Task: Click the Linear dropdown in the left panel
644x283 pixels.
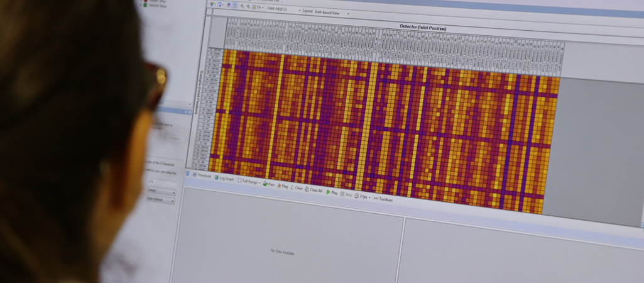Action: click(x=161, y=191)
